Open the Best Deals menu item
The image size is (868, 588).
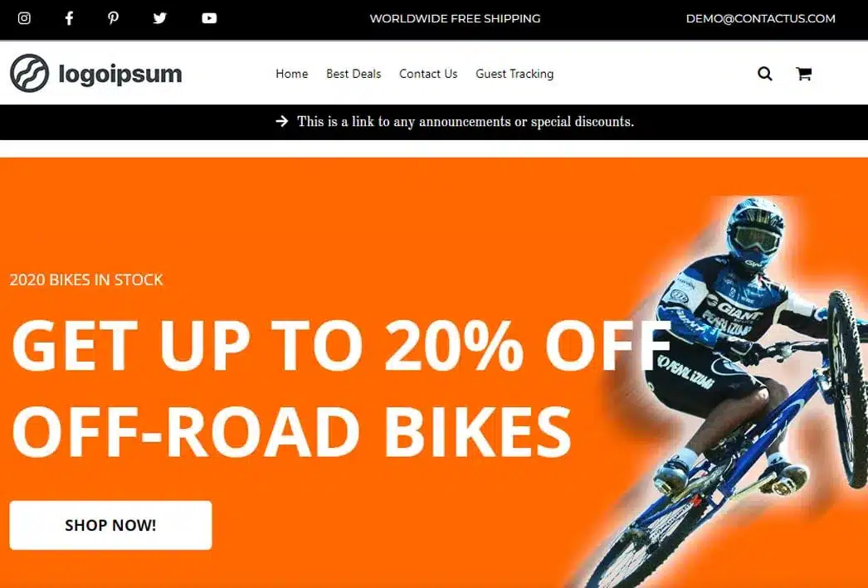click(x=354, y=74)
